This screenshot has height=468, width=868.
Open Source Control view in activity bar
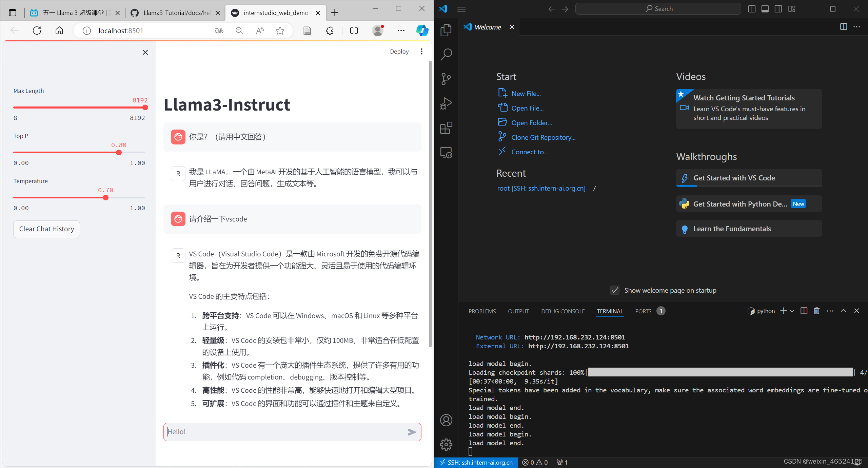[446, 79]
